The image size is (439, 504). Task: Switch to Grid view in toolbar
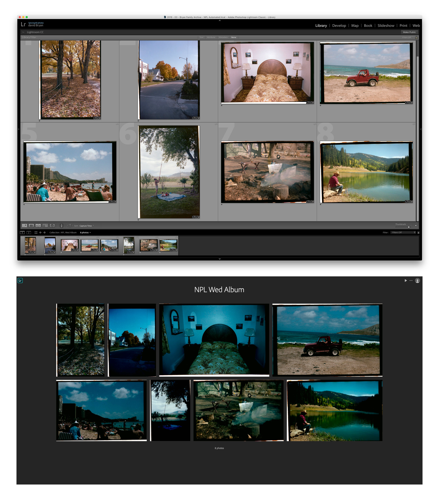24,226
